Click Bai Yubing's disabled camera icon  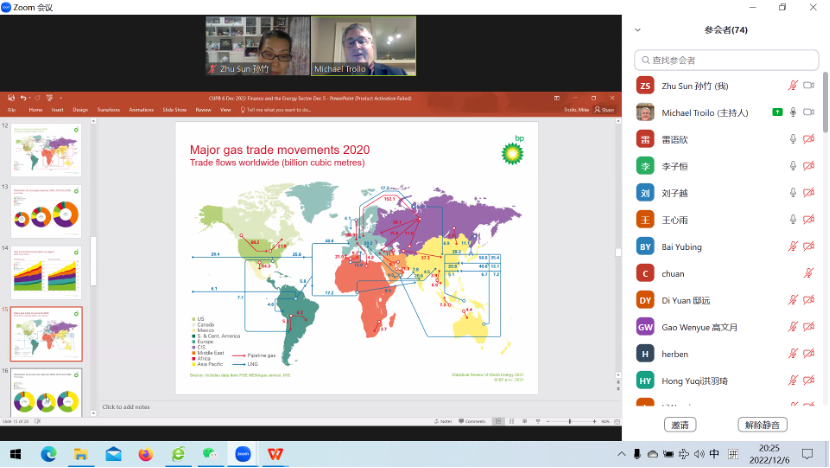(809, 246)
